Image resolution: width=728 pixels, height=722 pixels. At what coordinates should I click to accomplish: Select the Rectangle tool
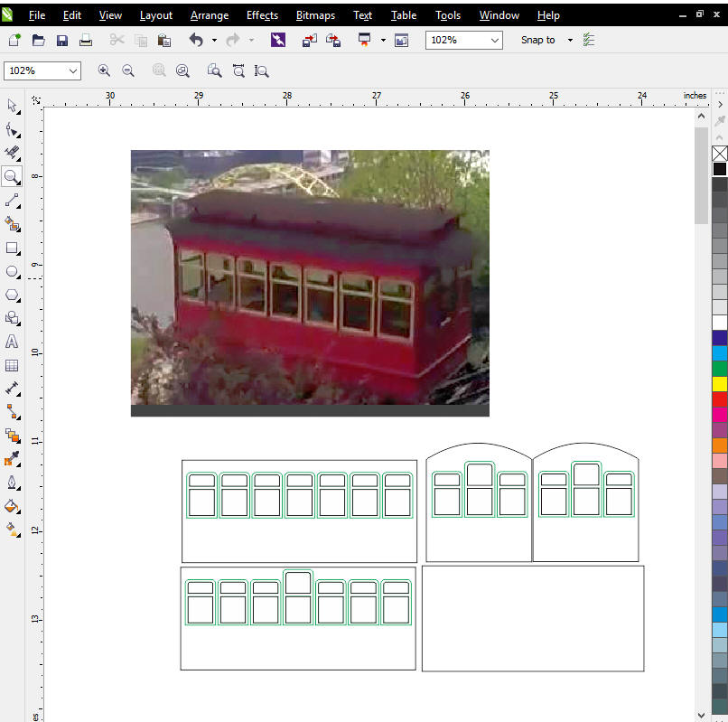(x=12, y=248)
